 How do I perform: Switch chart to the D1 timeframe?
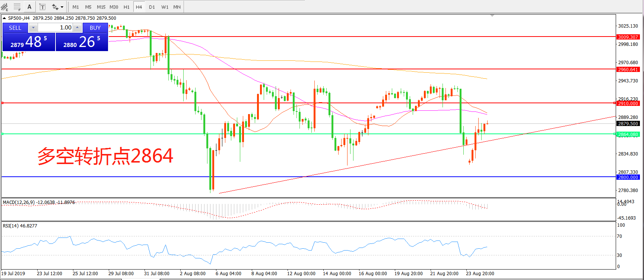pos(152,7)
